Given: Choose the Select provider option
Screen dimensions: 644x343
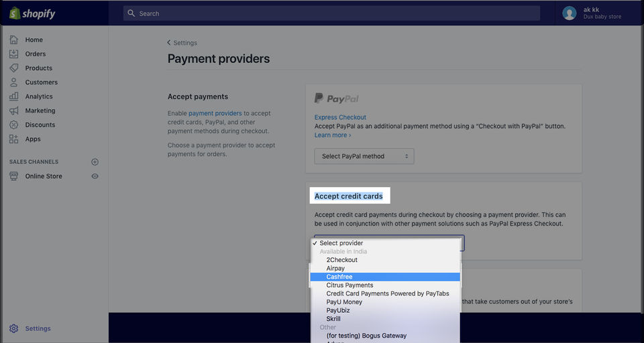Looking at the screenshot, I should [x=385, y=243].
